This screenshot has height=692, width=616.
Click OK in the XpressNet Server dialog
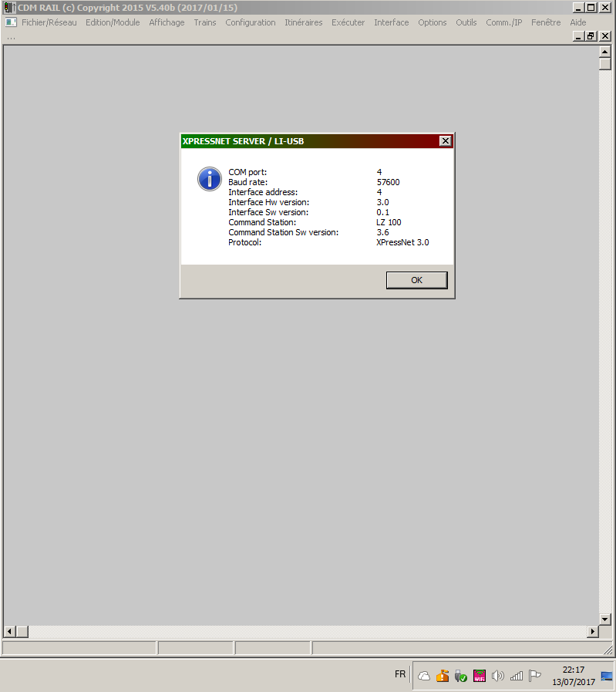click(416, 280)
